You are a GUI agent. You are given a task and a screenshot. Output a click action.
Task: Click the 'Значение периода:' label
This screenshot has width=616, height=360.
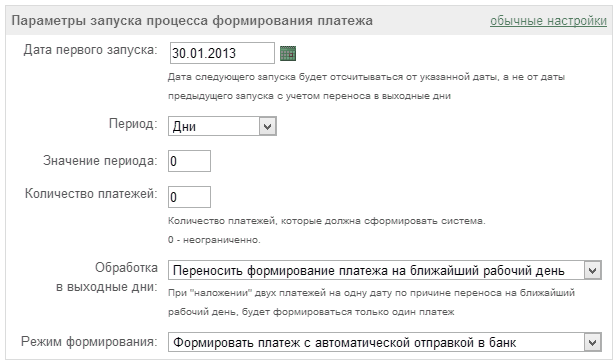100,161
